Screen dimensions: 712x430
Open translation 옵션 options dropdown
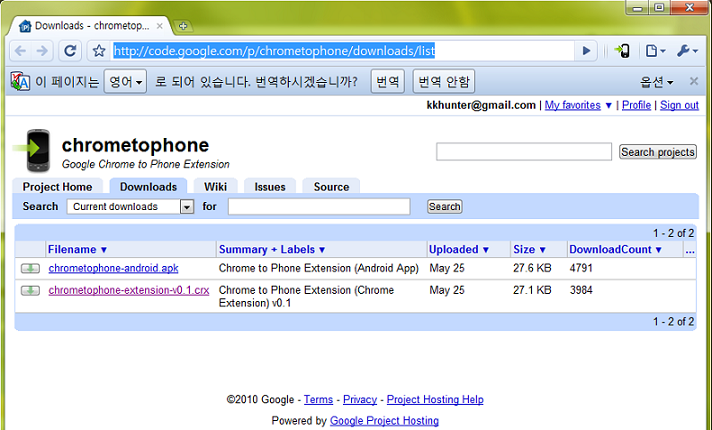point(657,81)
